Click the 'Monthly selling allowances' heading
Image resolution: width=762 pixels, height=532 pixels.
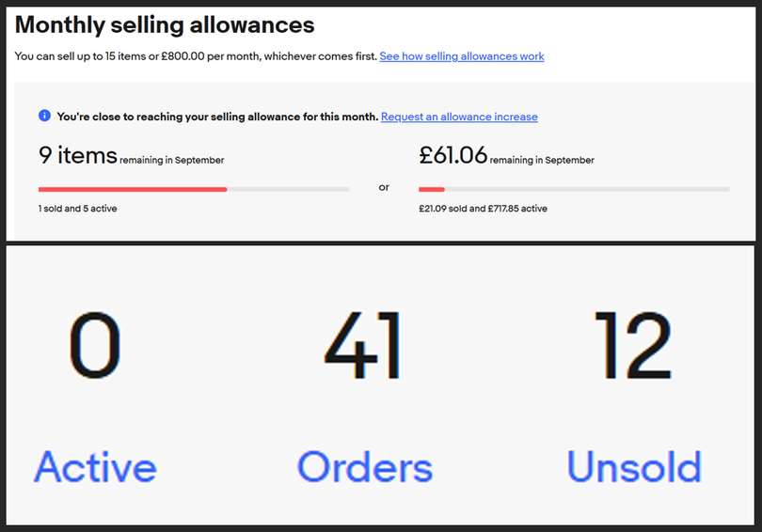point(165,24)
